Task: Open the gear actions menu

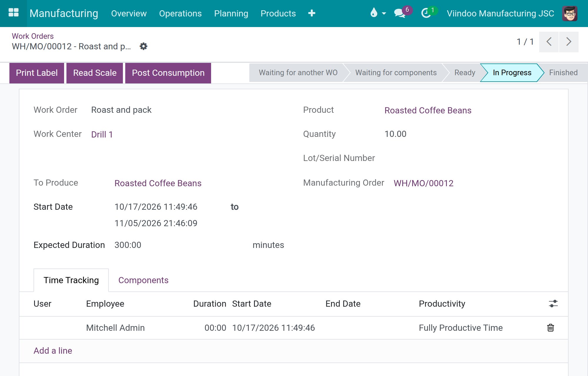Action: [x=143, y=46]
